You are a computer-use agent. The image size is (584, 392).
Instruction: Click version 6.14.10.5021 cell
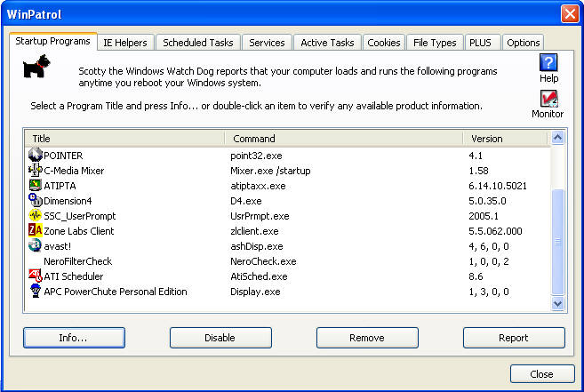[x=498, y=186]
